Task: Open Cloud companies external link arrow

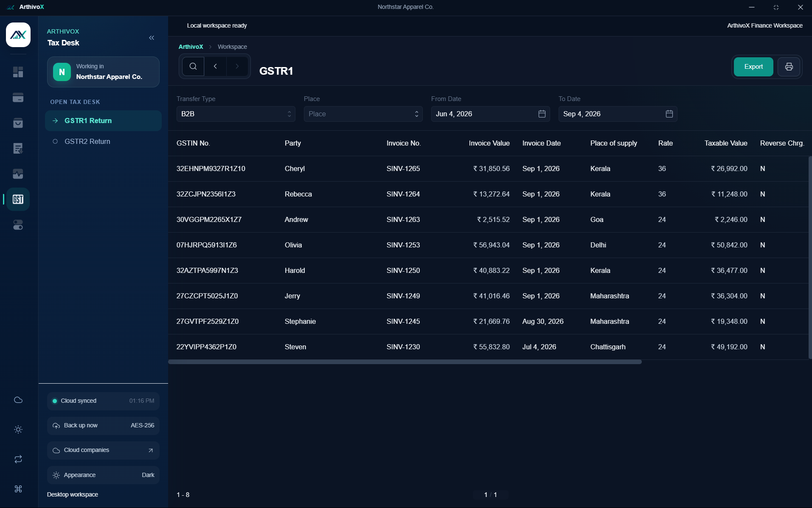Action: [151, 450]
